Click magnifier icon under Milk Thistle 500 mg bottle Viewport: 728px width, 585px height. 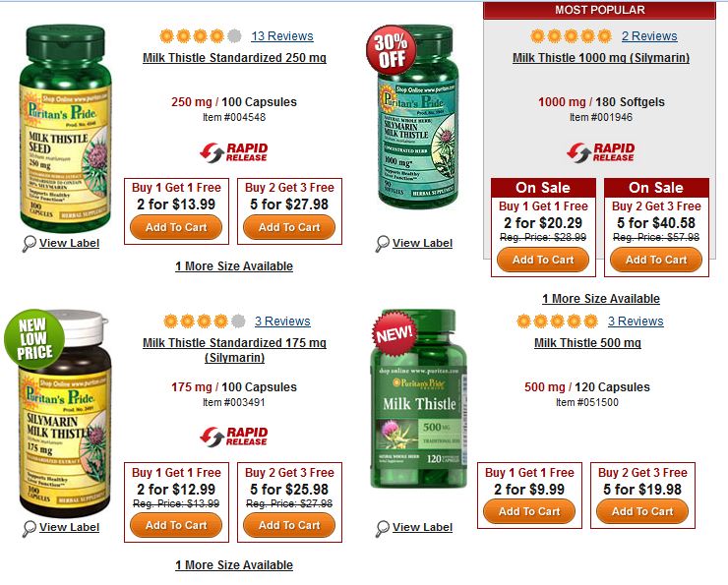pos(382,528)
